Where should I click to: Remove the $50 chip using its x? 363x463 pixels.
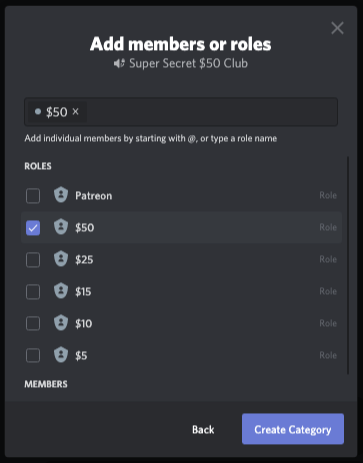(76, 112)
